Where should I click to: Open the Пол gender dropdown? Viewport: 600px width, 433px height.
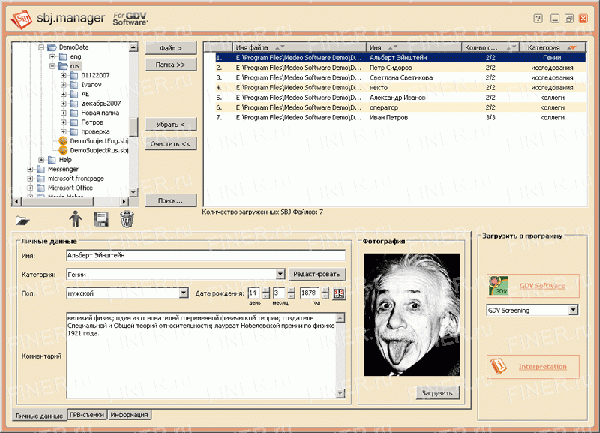click(x=184, y=293)
